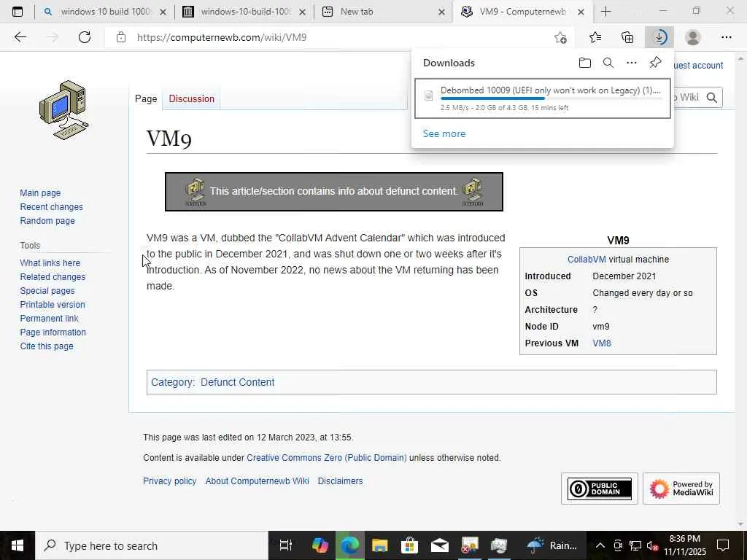
Task: Click the Computernewb wiki logo
Action: coord(63,110)
